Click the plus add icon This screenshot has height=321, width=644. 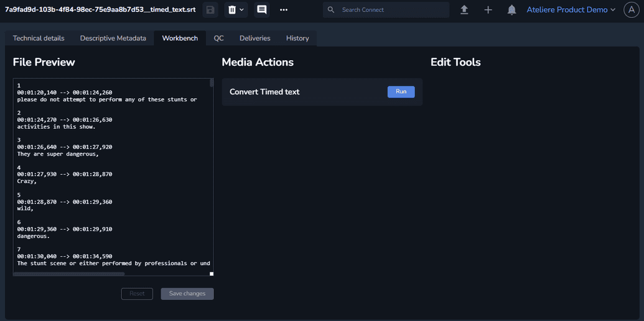(x=488, y=10)
